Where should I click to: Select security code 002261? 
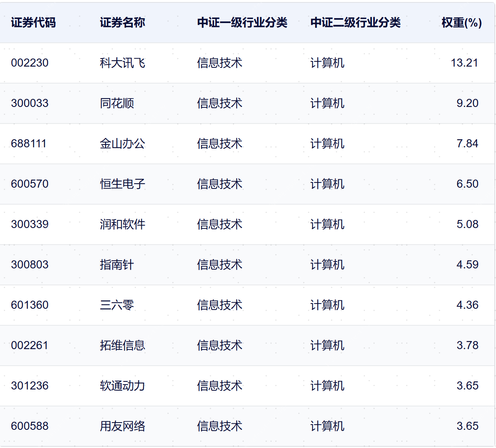[x=30, y=345]
